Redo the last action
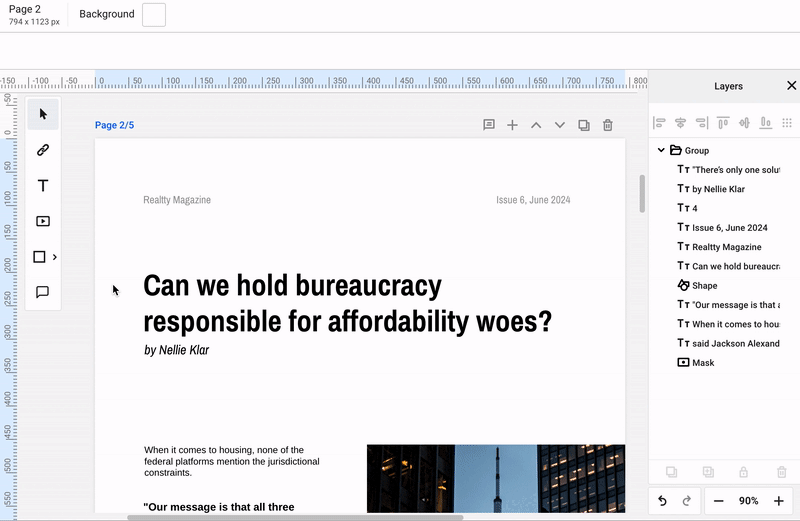Viewport: 800px width, 521px height. click(687, 501)
